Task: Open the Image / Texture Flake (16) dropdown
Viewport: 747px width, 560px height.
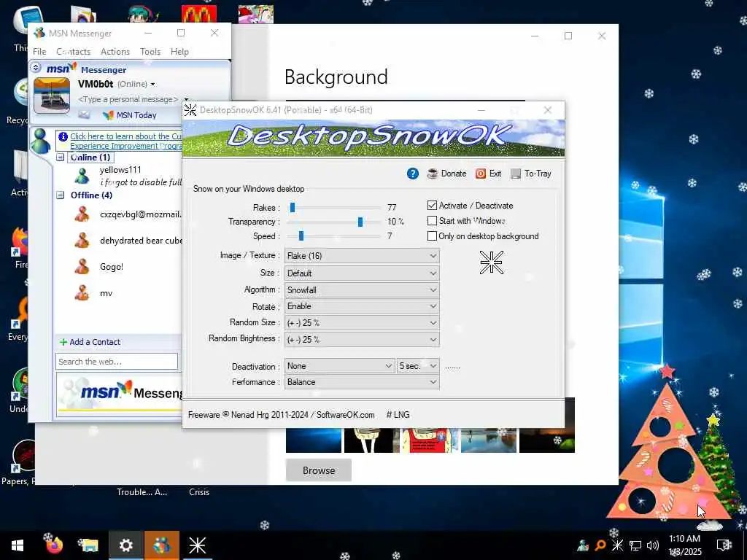Action: [362, 256]
